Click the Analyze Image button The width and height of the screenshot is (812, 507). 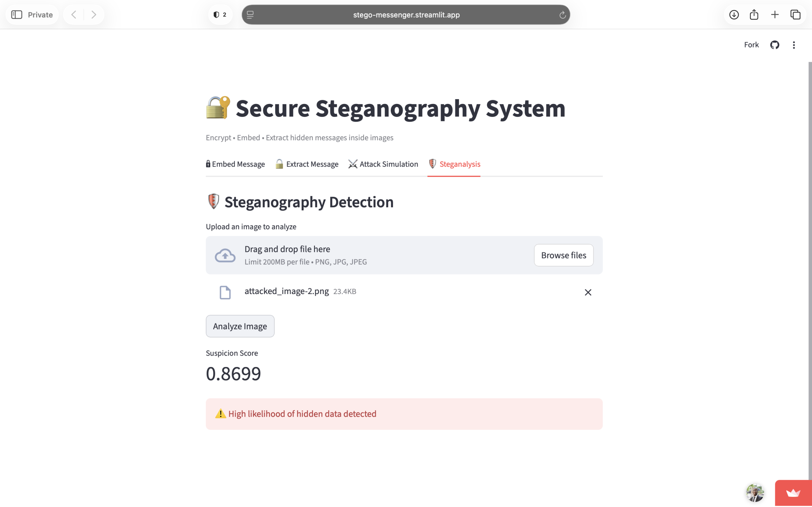point(240,326)
